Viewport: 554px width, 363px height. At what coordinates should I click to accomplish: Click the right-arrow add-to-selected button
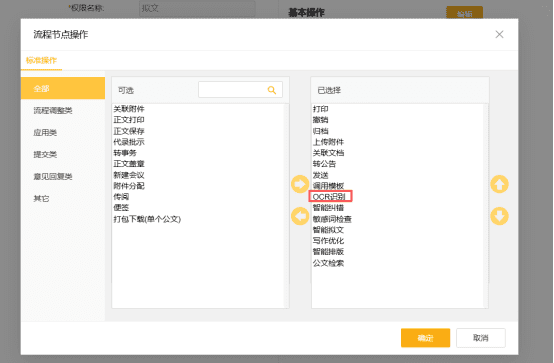[300, 184]
